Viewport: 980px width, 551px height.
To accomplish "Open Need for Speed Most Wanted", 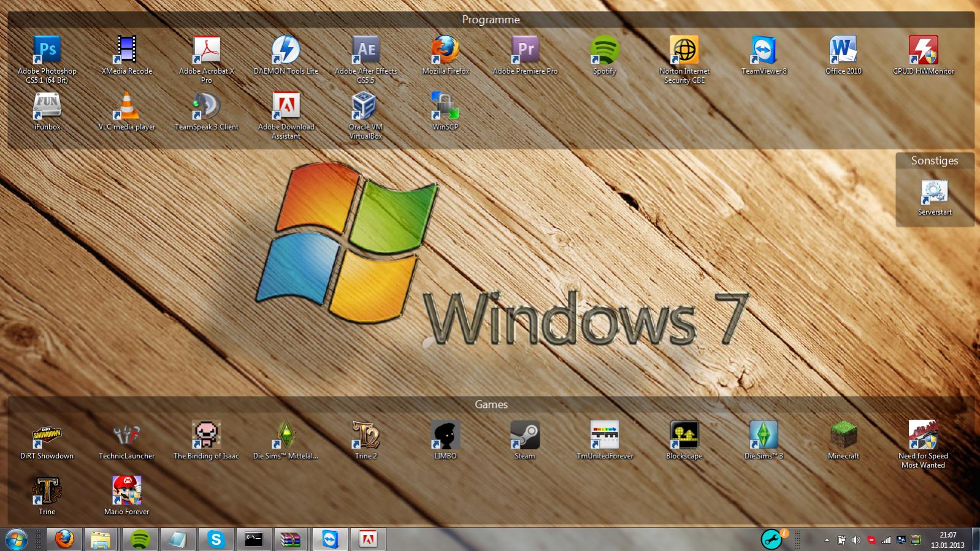I will (923, 444).
